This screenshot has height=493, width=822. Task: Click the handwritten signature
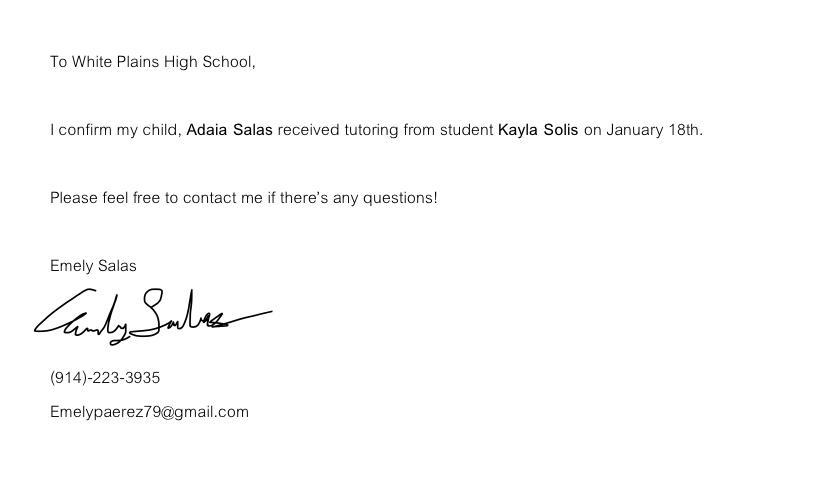click(150, 316)
